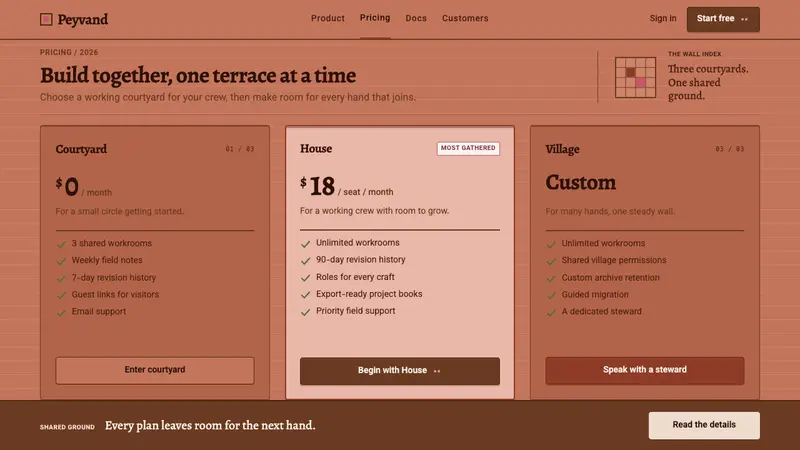The width and height of the screenshot is (800, 450).
Task: Open the Product nav item
Action: [x=328, y=18]
